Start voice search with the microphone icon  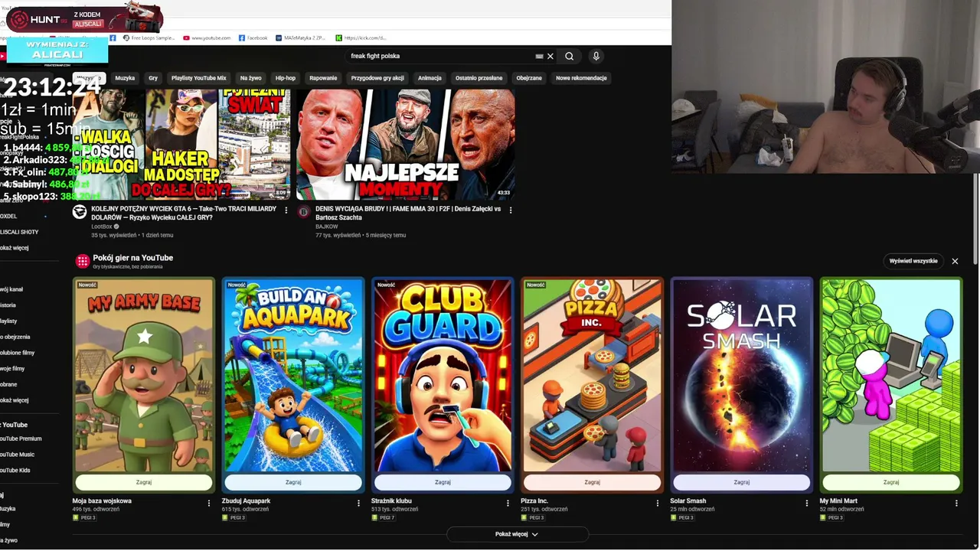pyautogui.click(x=596, y=56)
